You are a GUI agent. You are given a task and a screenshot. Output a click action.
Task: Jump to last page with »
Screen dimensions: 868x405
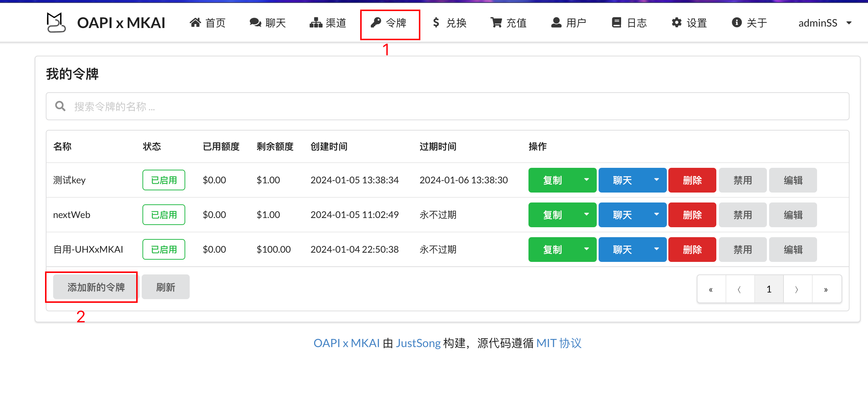click(826, 289)
